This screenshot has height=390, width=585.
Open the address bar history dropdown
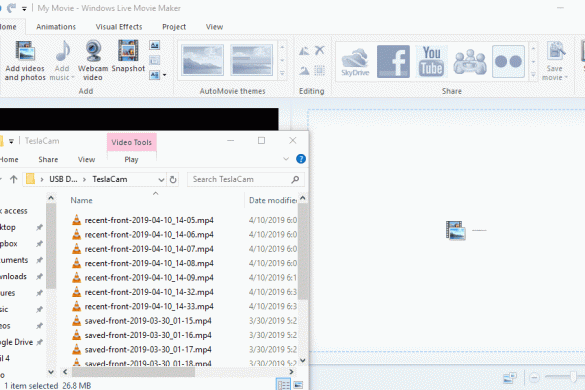161,180
